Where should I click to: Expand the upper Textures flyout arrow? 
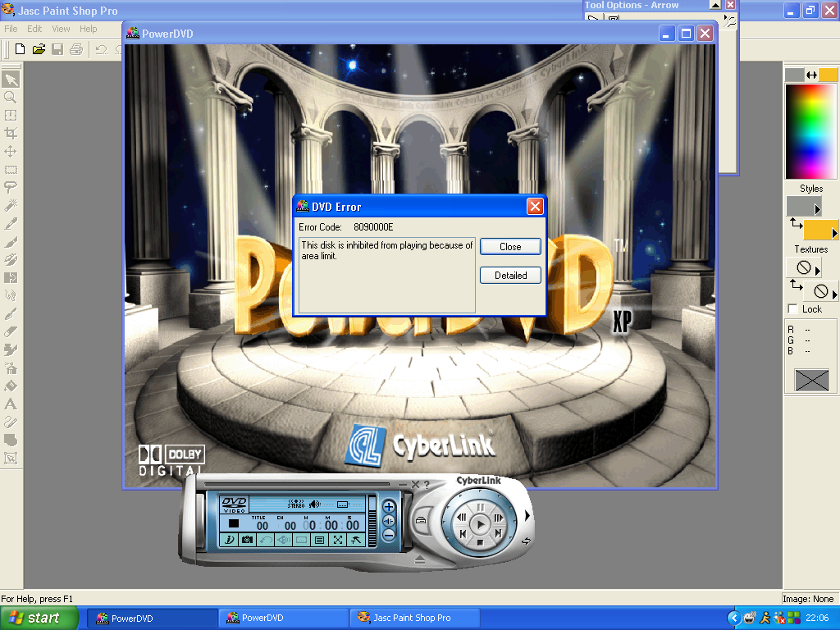[x=818, y=270]
